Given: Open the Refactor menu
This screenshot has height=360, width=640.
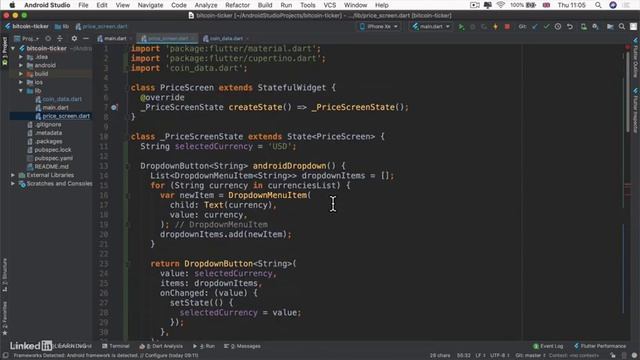Looking at the screenshot, I should pyautogui.click(x=237, y=5).
